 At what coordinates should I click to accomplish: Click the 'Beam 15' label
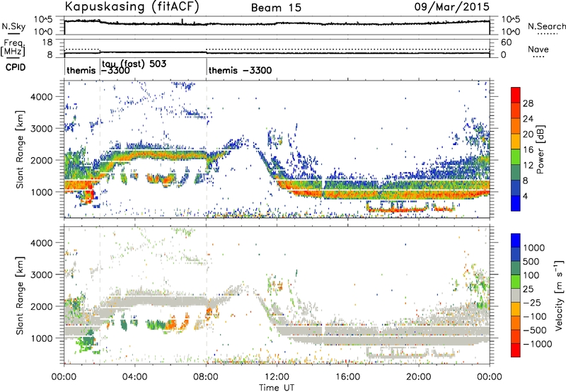click(276, 8)
